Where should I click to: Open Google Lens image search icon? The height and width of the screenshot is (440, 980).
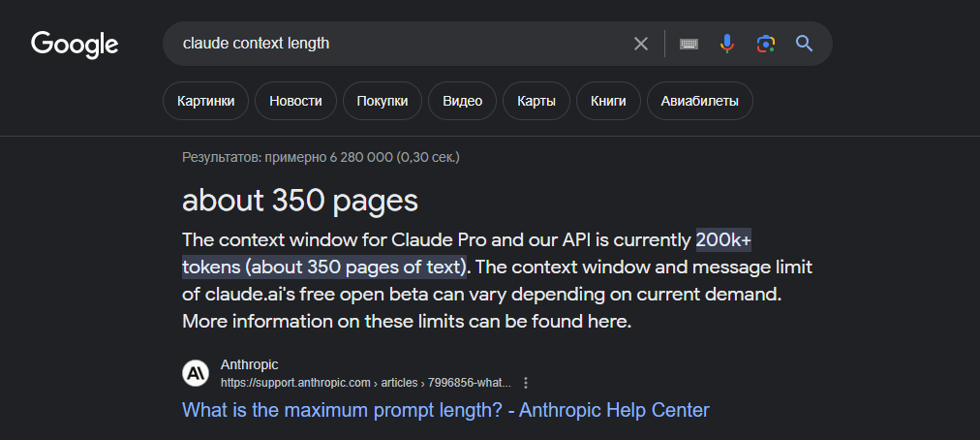[766, 44]
